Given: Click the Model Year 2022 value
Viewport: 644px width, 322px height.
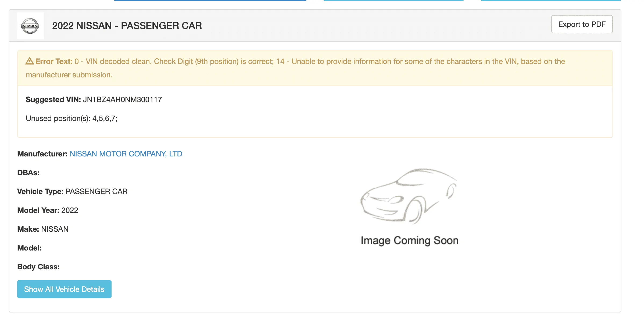Looking at the screenshot, I should tap(70, 210).
